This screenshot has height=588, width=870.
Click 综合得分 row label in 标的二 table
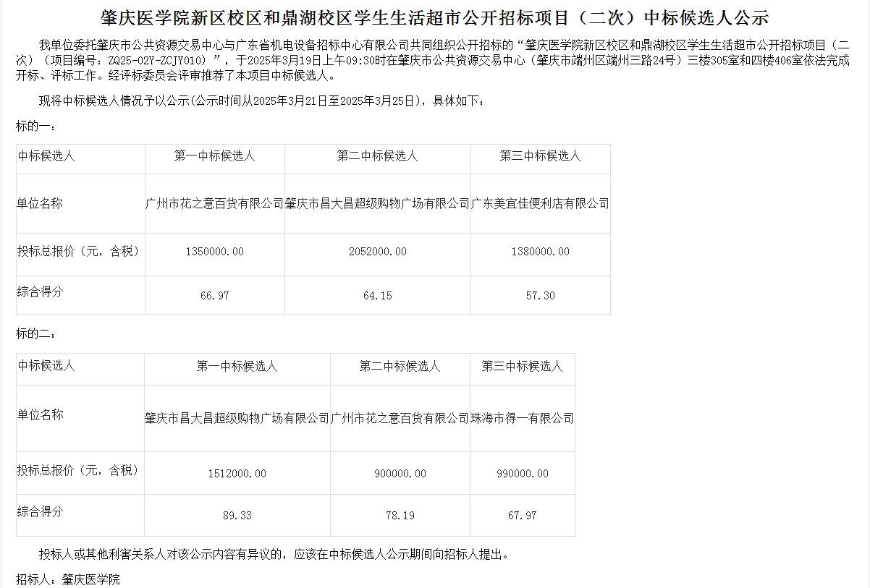coord(41,511)
